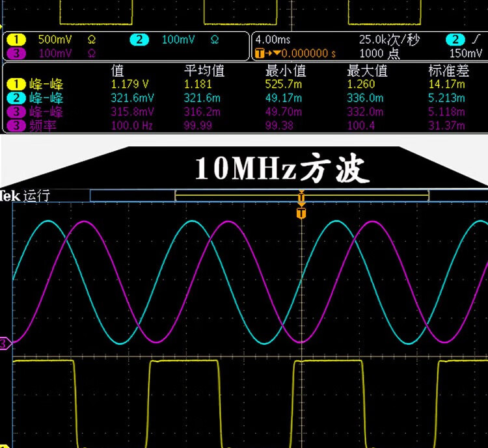Click the 315.8mV value for channel 3
Screen dimensions: 488x448
132,112
